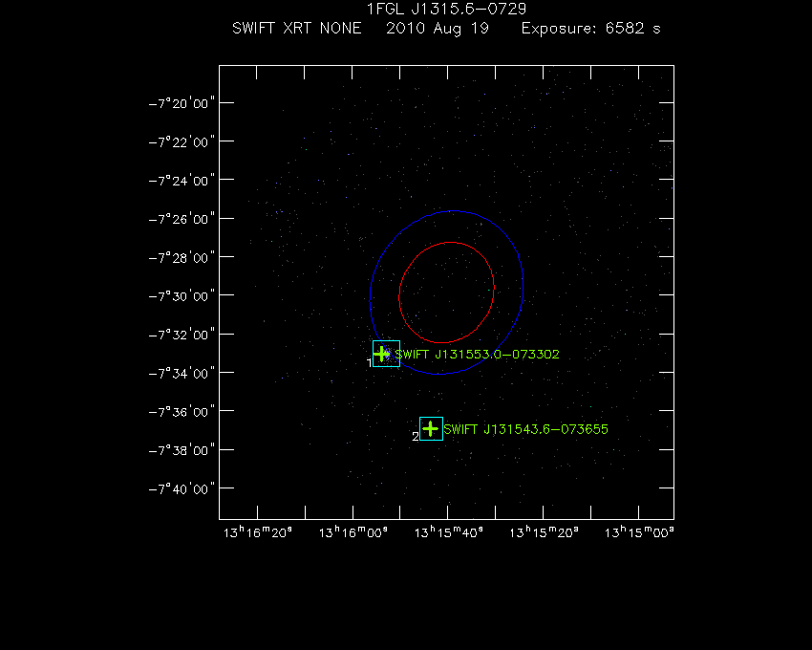This screenshot has width=812, height=650.
Task: Click right ascension label 13h15m20s
Action: pyautogui.click(x=544, y=532)
